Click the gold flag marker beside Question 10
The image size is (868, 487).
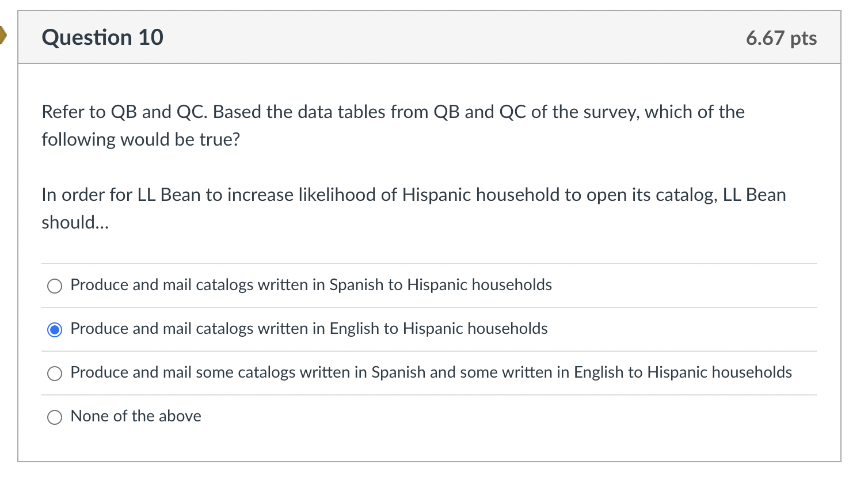(x=3, y=36)
